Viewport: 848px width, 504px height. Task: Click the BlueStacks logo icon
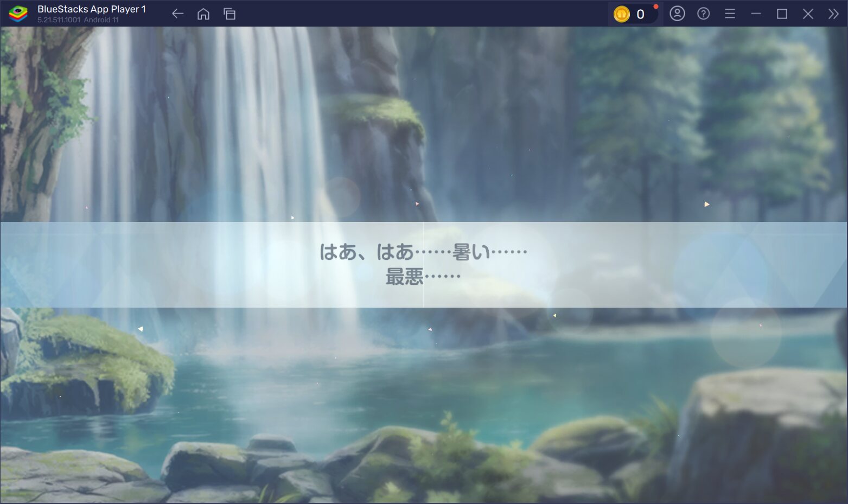tap(18, 14)
